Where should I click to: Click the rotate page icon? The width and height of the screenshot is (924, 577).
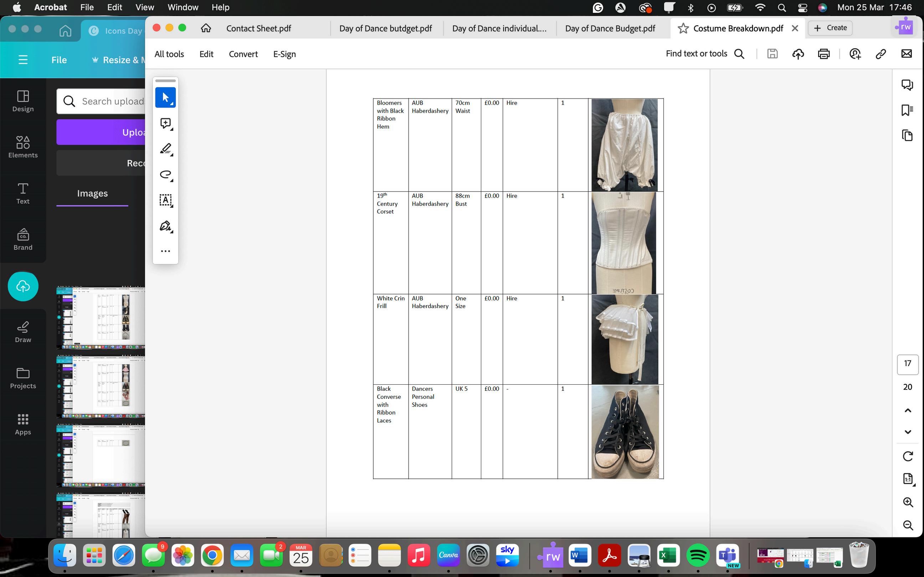[x=908, y=456]
